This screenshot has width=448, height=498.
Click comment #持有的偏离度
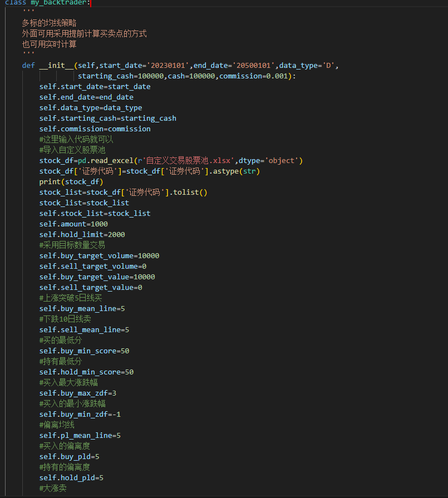[65, 467]
